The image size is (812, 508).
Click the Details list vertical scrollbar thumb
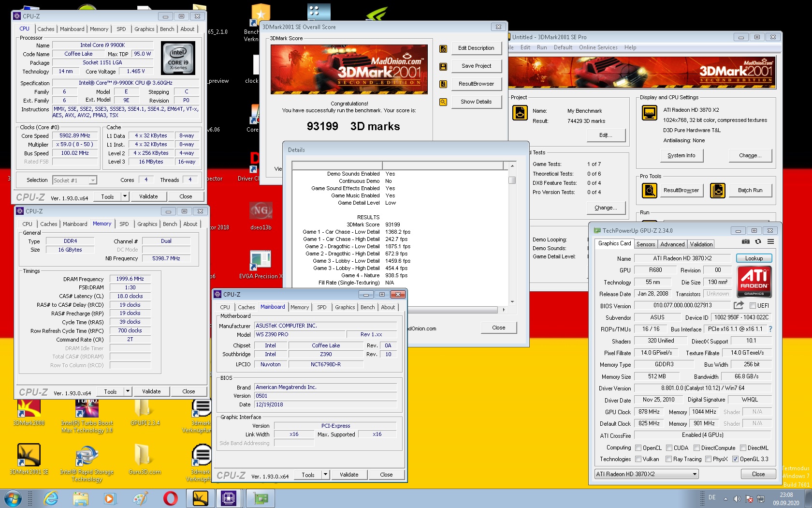[x=512, y=180]
